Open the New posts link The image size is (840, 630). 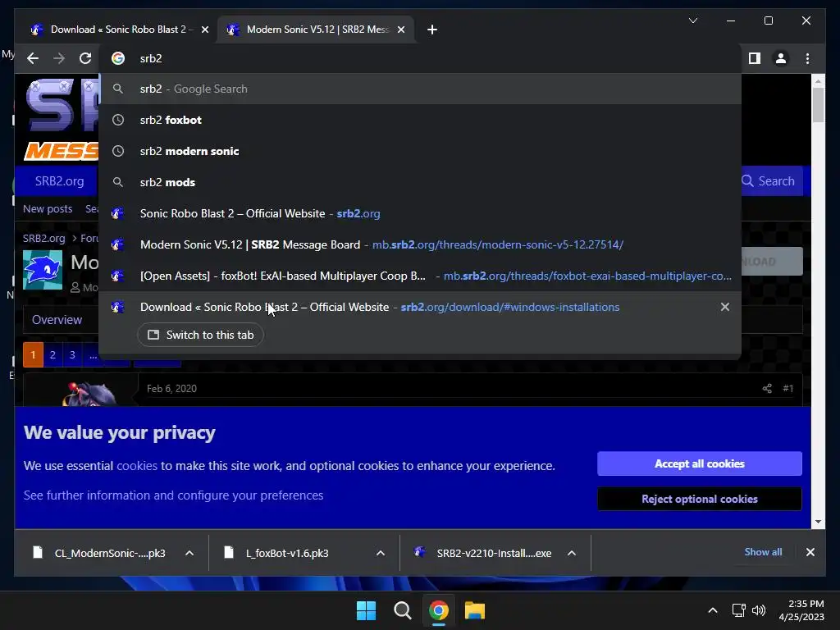click(x=48, y=209)
